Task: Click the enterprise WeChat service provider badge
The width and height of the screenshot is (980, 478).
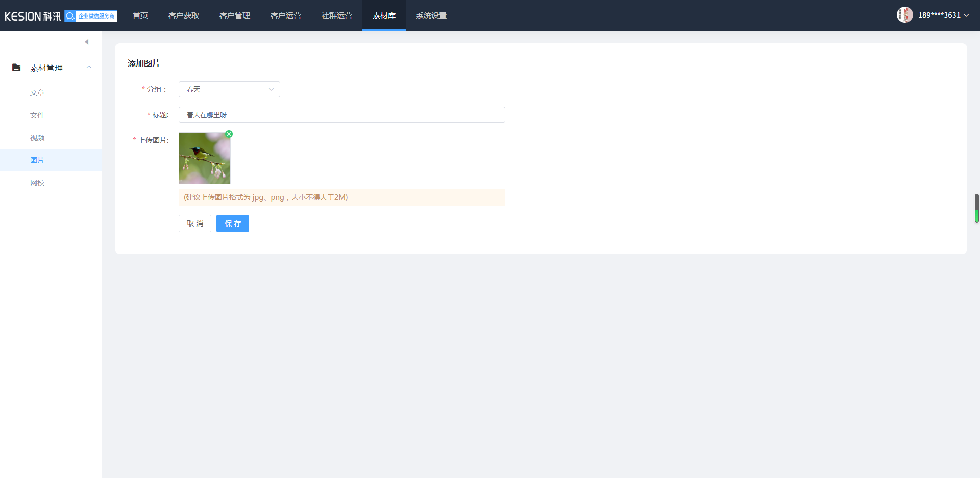Action: click(x=91, y=16)
